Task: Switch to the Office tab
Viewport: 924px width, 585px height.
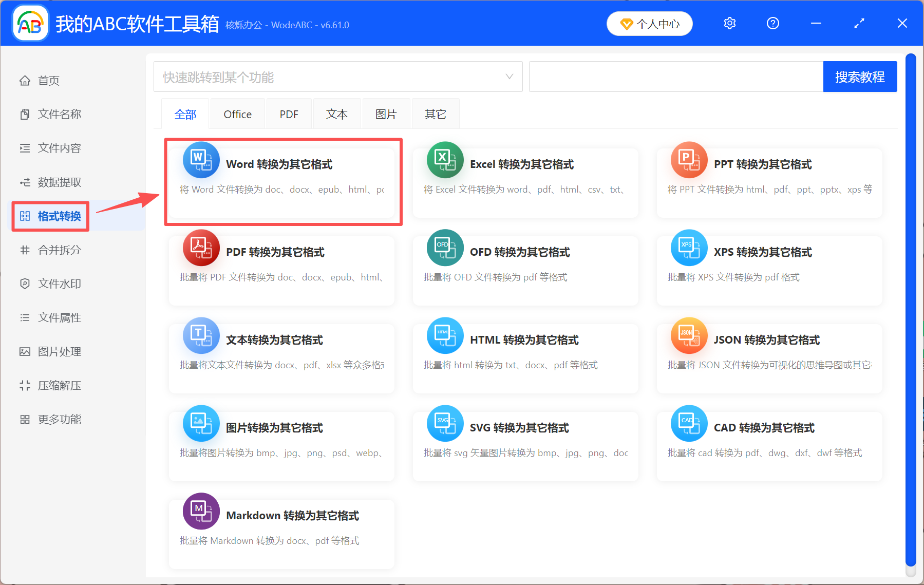Action: (x=237, y=114)
